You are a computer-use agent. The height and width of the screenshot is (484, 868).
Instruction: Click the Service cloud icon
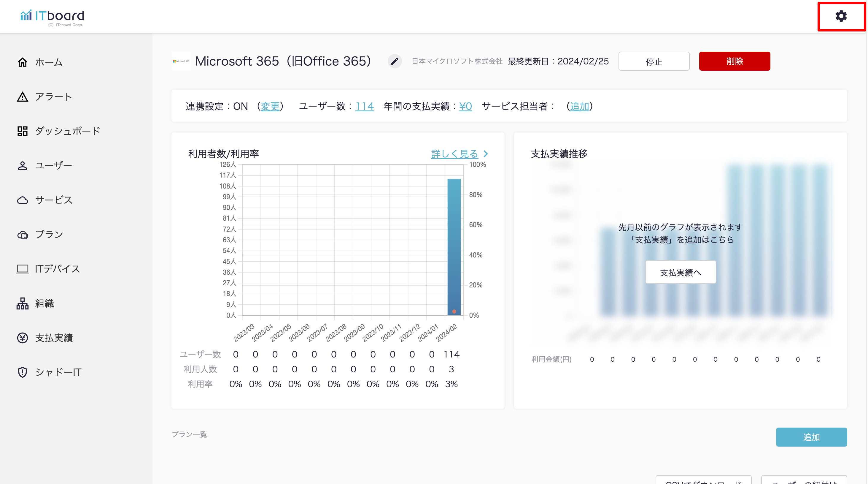point(22,200)
